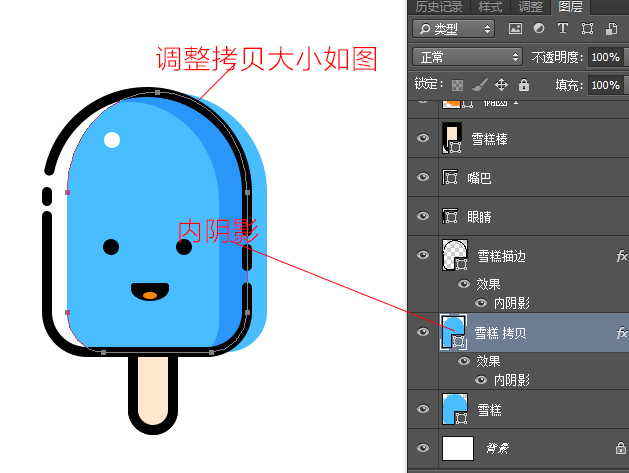629x473 pixels.
Task: Toggle 内阴影 visibility under 雪糕 拷贝
Action: (x=481, y=380)
